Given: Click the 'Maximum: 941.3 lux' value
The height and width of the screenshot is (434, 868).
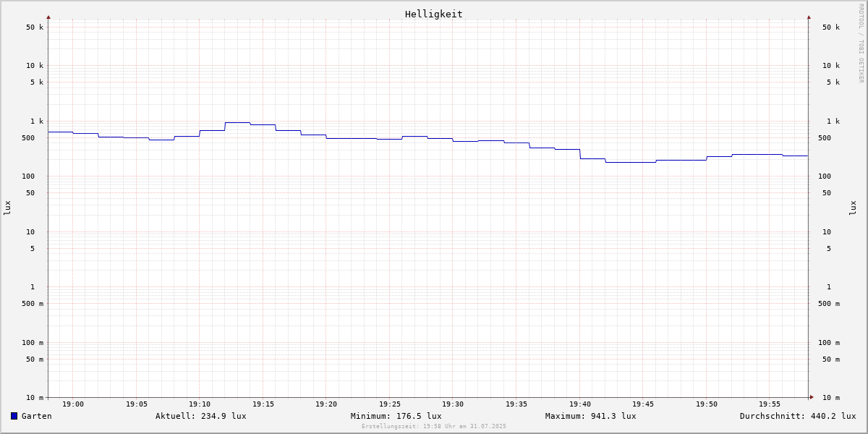Looking at the screenshot, I should 591,416.
